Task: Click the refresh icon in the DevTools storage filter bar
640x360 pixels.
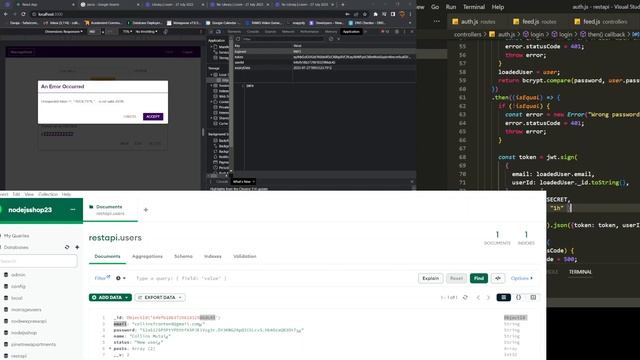Action: (x=238, y=39)
